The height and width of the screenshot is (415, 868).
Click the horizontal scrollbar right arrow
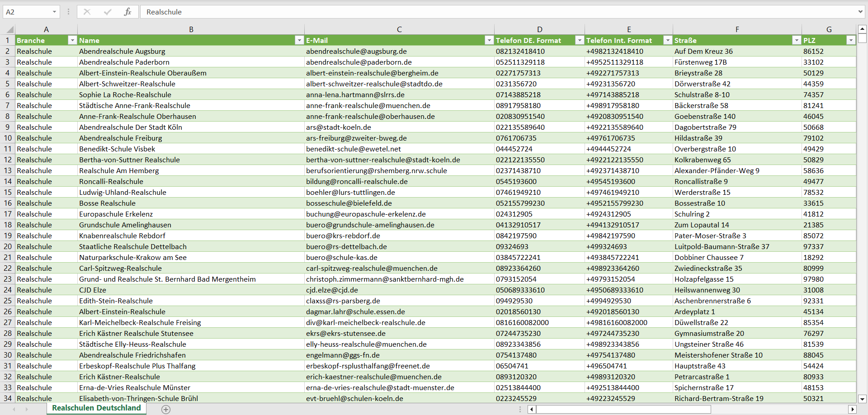[x=852, y=409]
